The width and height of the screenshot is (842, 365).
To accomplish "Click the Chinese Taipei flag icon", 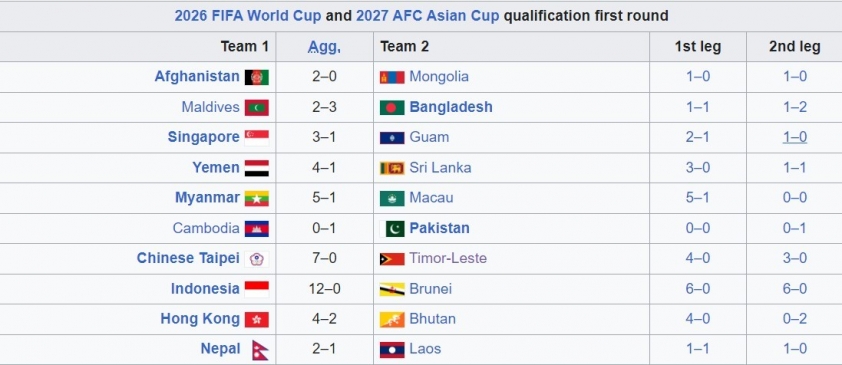I will point(257,259).
